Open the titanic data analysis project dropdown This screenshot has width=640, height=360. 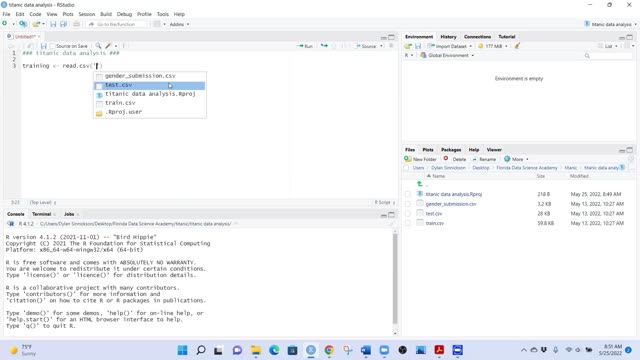click(x=611, y=24)
